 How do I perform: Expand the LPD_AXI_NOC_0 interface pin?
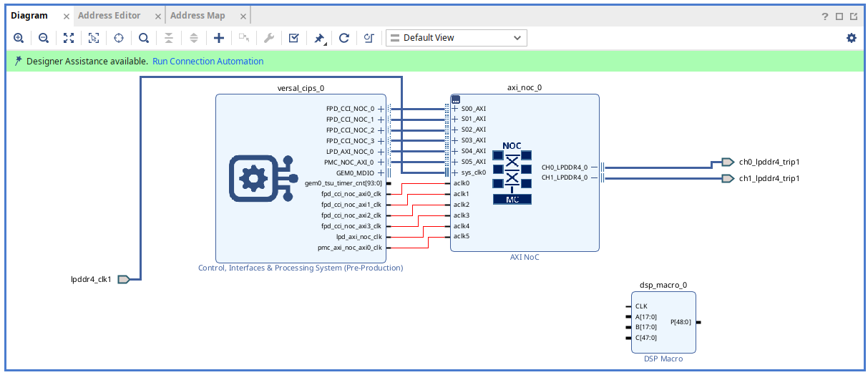[381, 152]
